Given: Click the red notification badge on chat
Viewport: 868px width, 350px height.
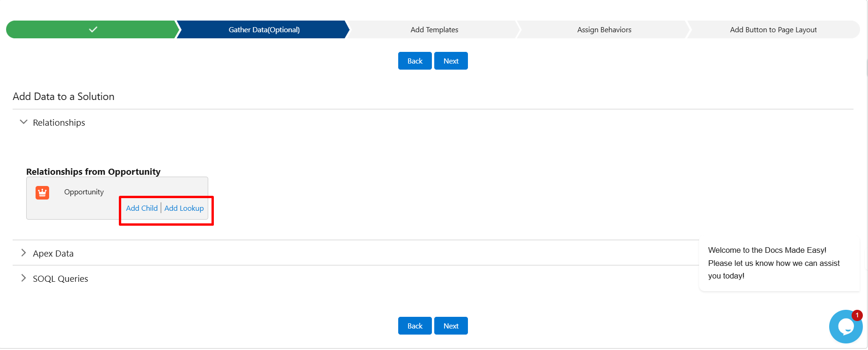Looking at the screenshot, I should coord(857,315).
